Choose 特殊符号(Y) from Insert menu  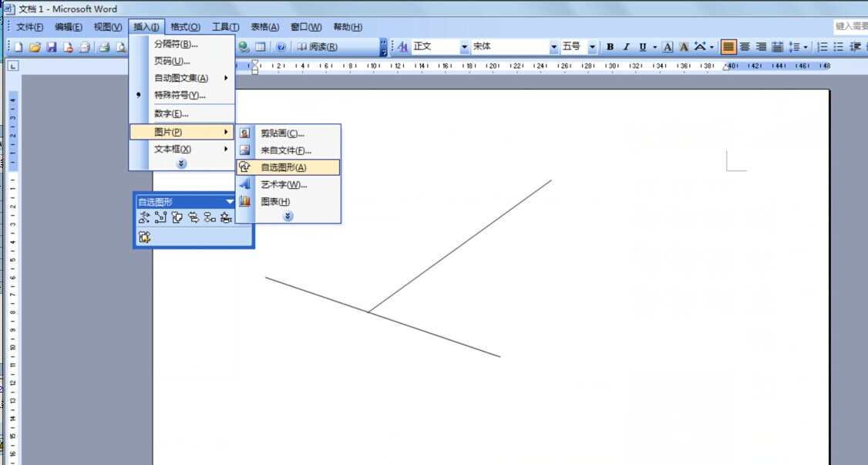tap(182, 95)
